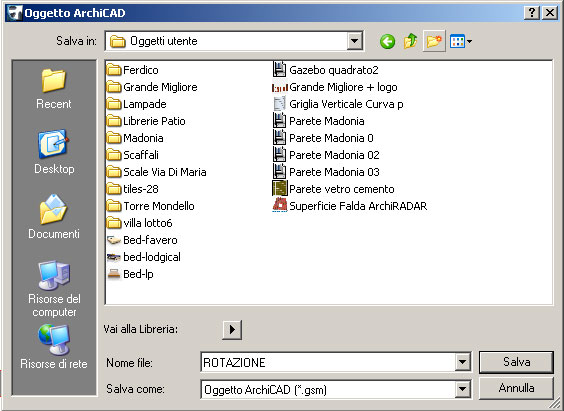Open Documenti shortcut in sidebar
Screen dimensions: 564x411
pos(54,217)
